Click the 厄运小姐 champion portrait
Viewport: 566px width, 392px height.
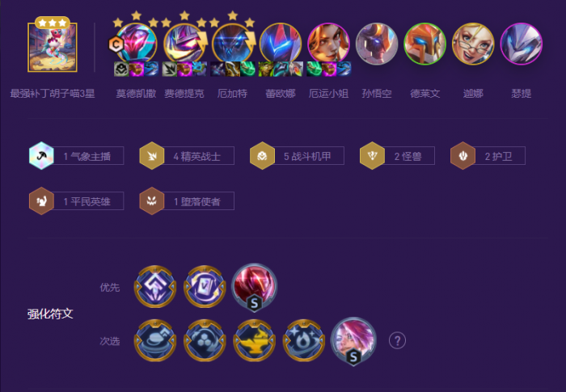point(328,44)
